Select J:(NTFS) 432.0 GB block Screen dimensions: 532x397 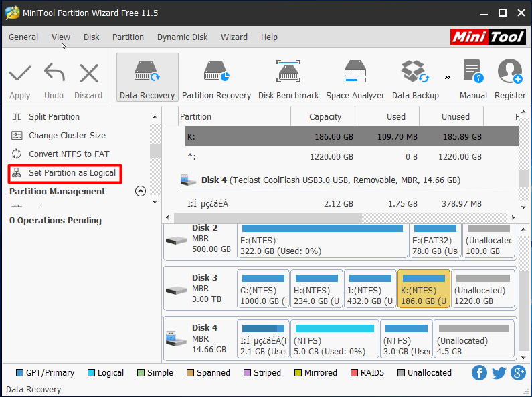[x=370, y=289]
